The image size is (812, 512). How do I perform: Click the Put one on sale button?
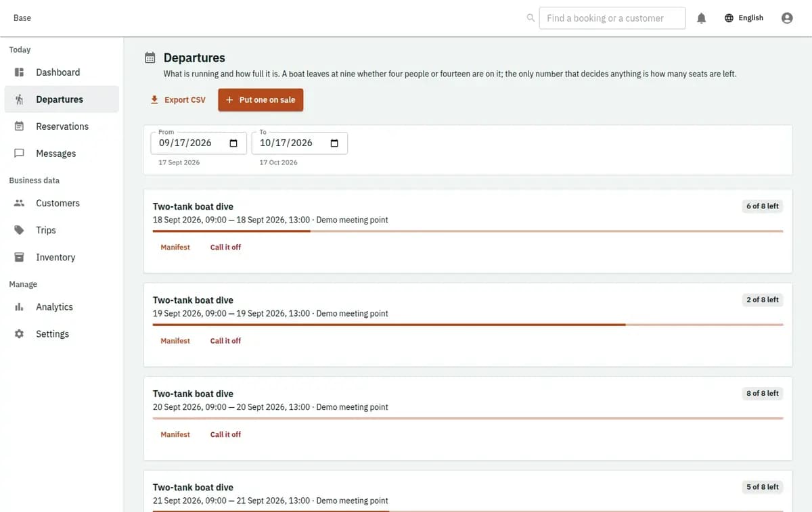(261, 100)
